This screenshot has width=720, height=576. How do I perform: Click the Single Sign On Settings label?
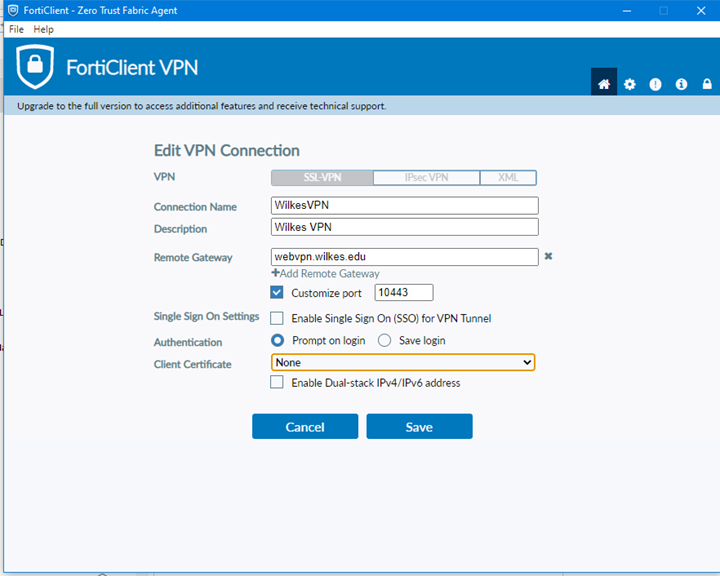tap(206, 316)
